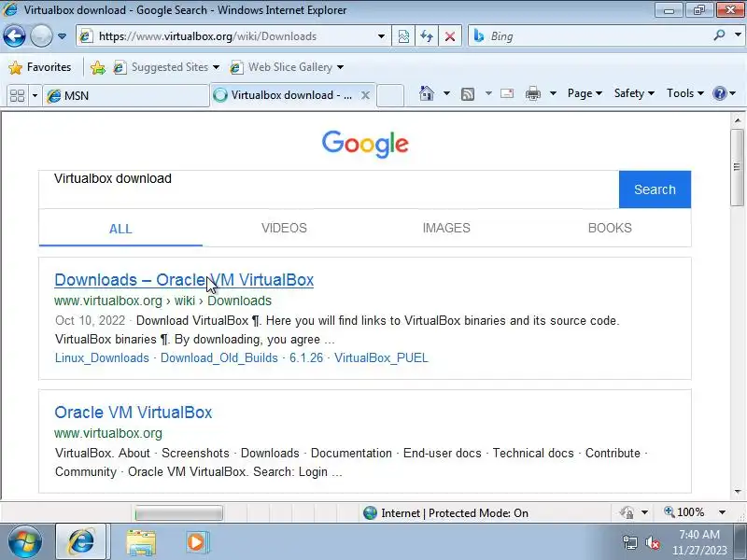This screenshot has width=747, height=560.
Task: Click the page loading progress bar
Action: pyautogui.click(x=178, y=513)
